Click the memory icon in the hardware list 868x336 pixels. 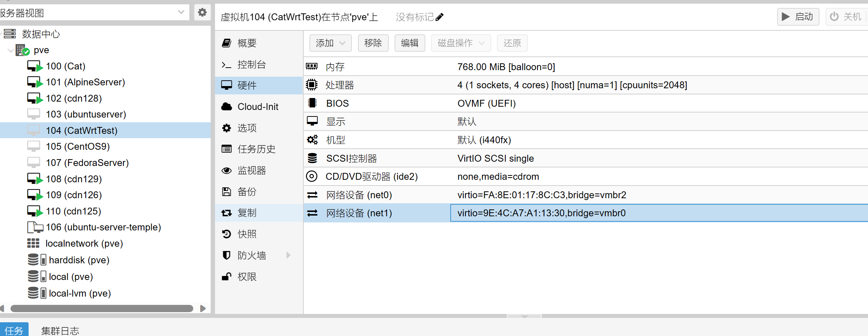(x=312, y=67)
